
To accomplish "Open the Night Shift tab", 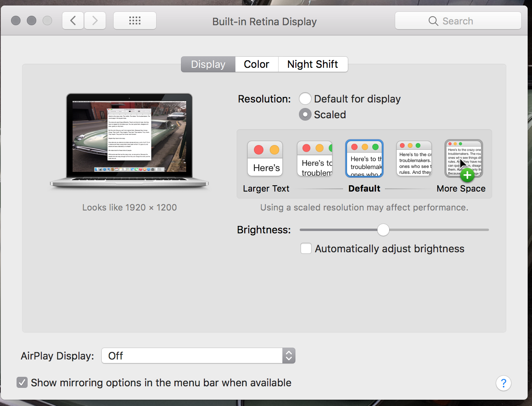I will [x=313, y=64].
